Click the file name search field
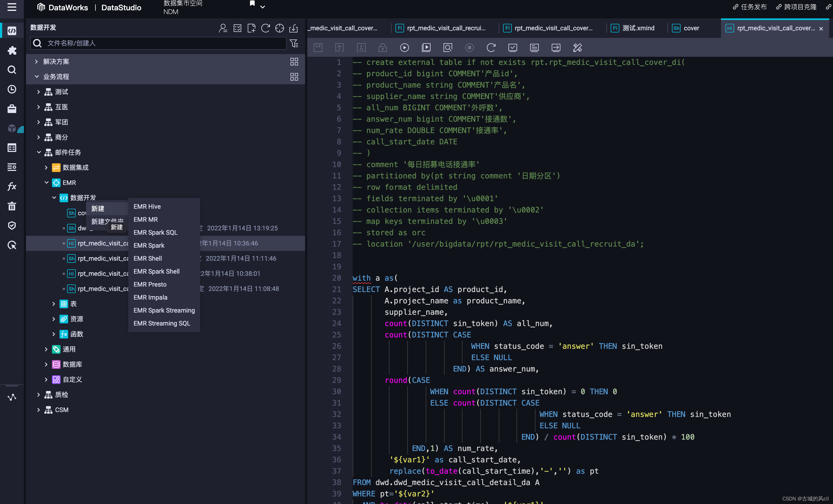The image size is (833, 504). [x=162, y=43]
